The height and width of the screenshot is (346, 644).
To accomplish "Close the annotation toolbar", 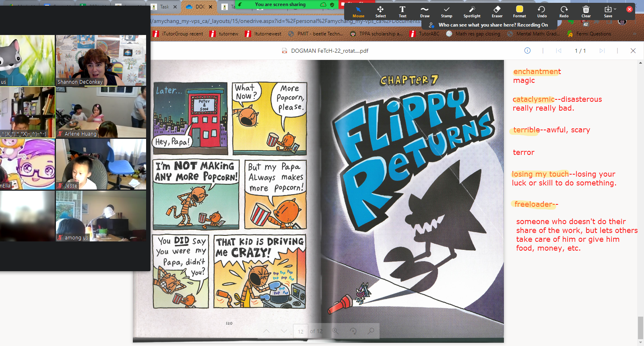I will click(x=630, y=9).
